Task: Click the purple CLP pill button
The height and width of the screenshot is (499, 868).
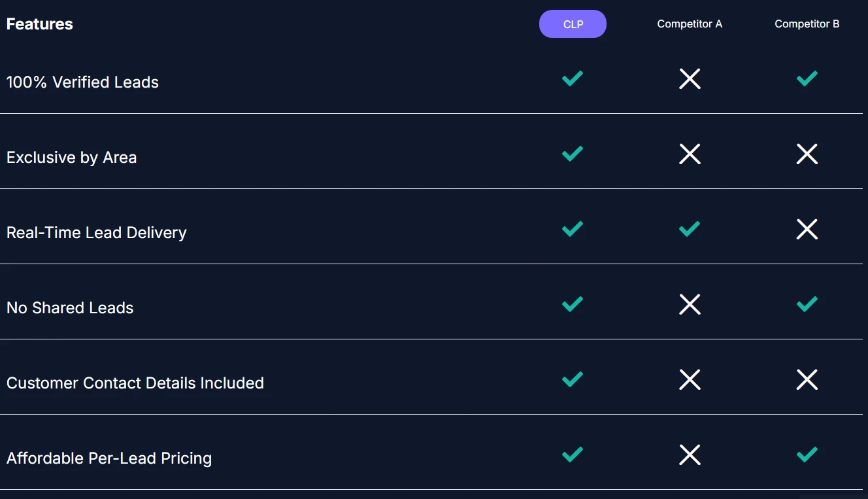Action: point(573,24)
